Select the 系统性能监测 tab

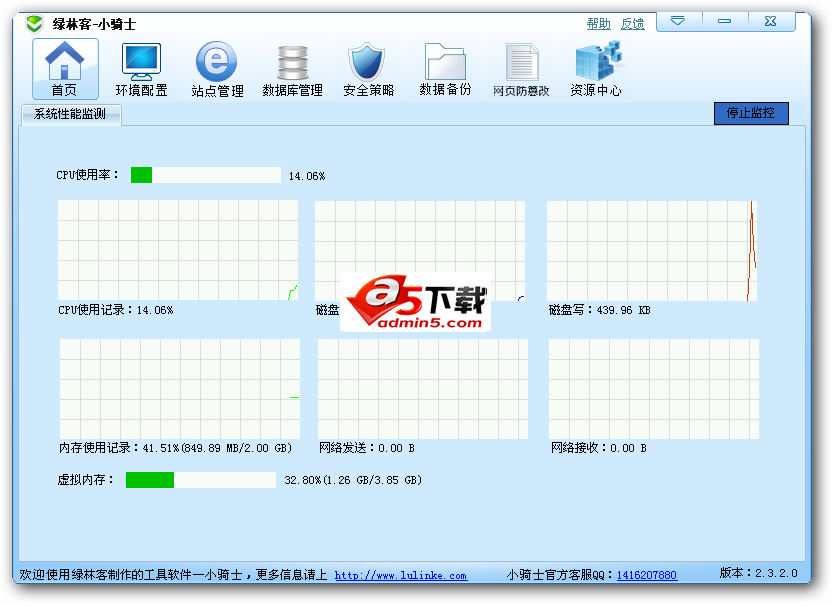tap(71, 115)
